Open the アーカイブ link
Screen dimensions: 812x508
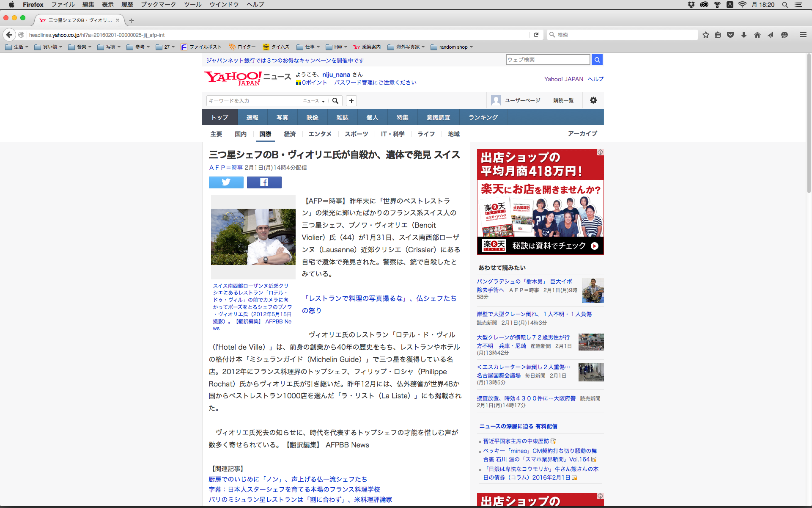coord(582,133)
